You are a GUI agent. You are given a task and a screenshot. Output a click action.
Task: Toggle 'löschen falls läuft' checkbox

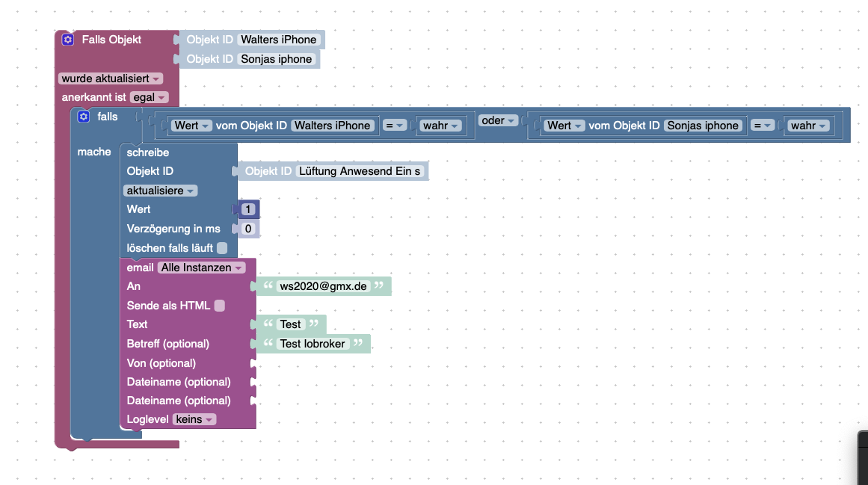[x=222, y=248]
